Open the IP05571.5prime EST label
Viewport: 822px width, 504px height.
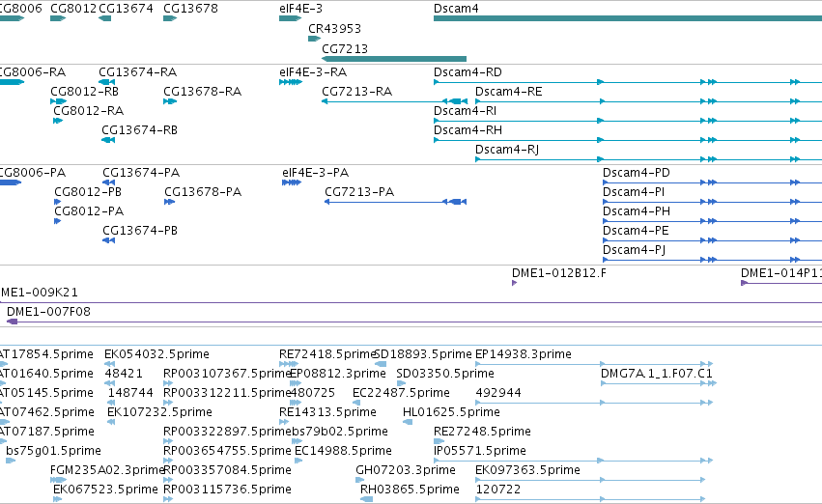pyautogui.click(x=480, y=451)
